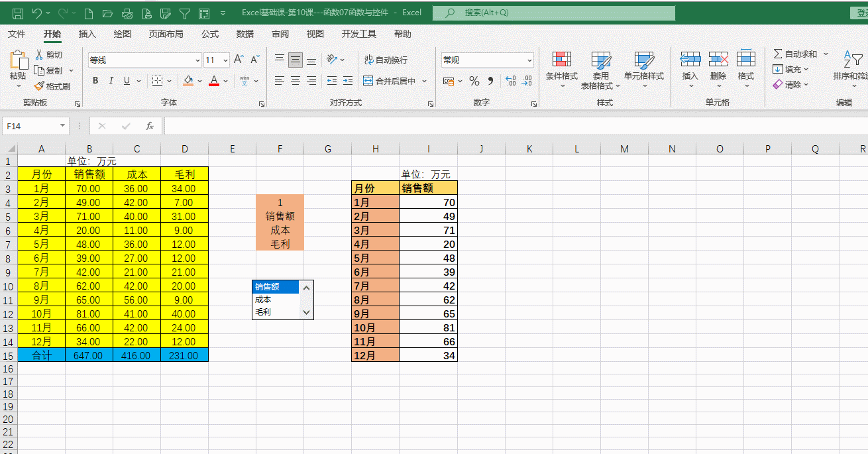Click the increase indent icon
The width and height of the screenshot is (868, 454).
[347, 81]
